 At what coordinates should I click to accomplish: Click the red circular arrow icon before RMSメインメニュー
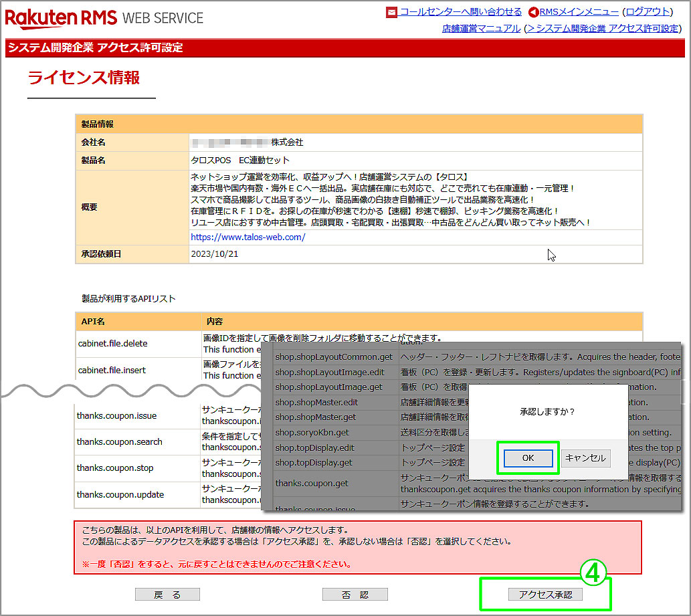point(534,11)
